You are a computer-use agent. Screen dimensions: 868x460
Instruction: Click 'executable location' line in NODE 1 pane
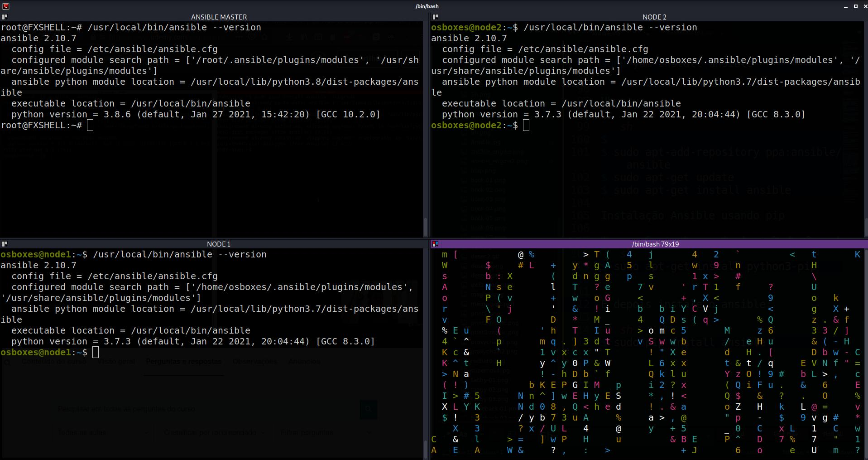(x=131, y=330)
